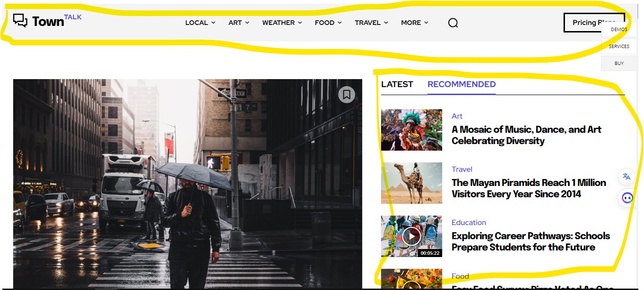
Task: Click the Town Talk speech bubble logo
Action: 20,20
